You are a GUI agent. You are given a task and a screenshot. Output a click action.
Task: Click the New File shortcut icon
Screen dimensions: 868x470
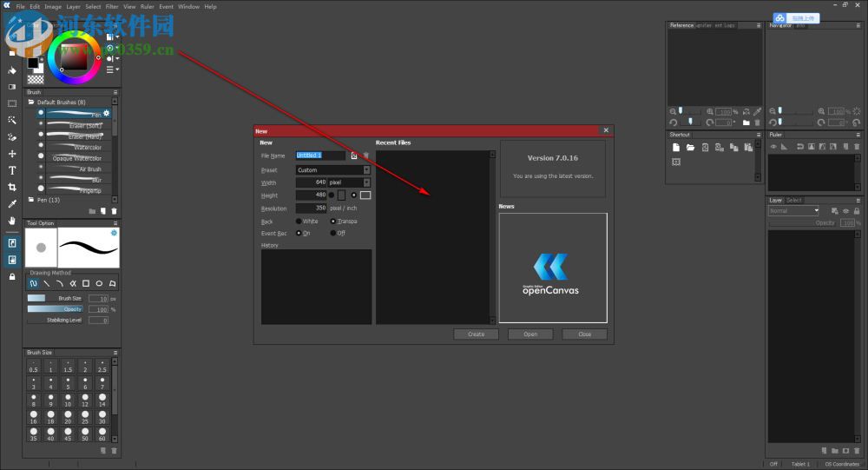pos(676,148)
